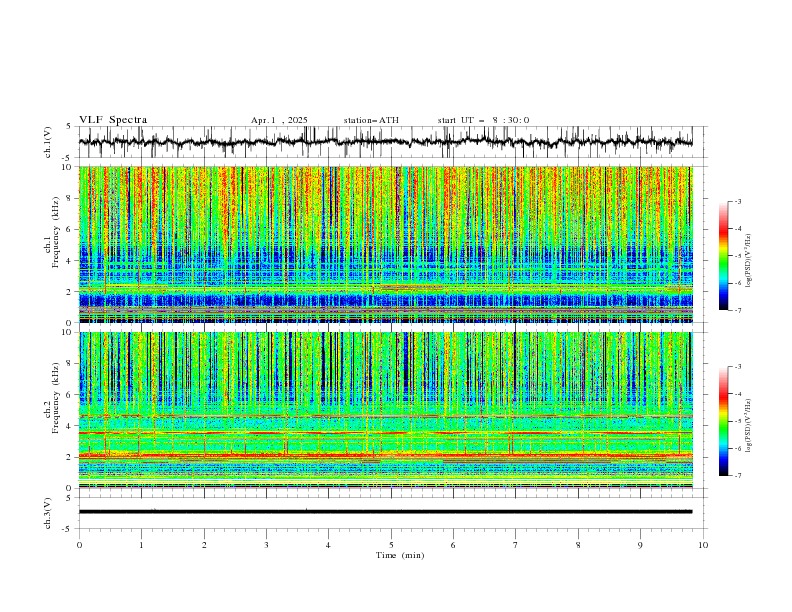Click time axis tick label '4'
This screenshot has width=792, height=612.
coord(328,545)
